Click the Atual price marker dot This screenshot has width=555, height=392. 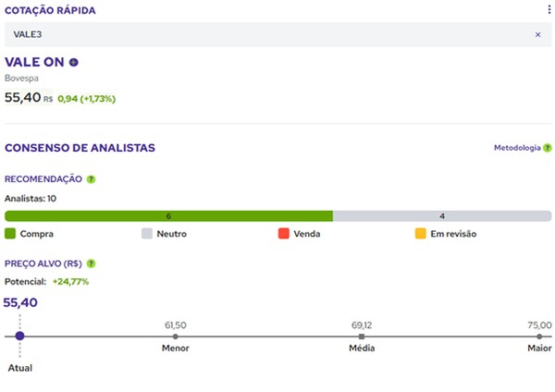coord(19,336)
